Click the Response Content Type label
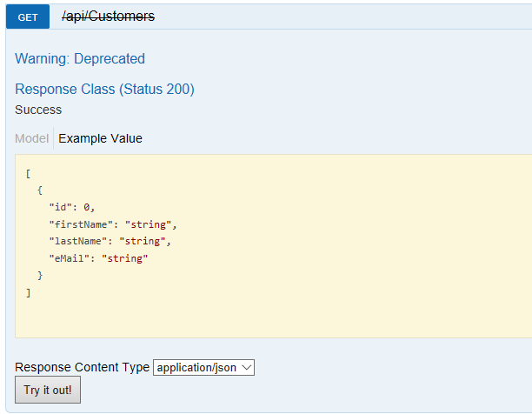Viewport: 532px width, 414px height. (x=82, y=368)
